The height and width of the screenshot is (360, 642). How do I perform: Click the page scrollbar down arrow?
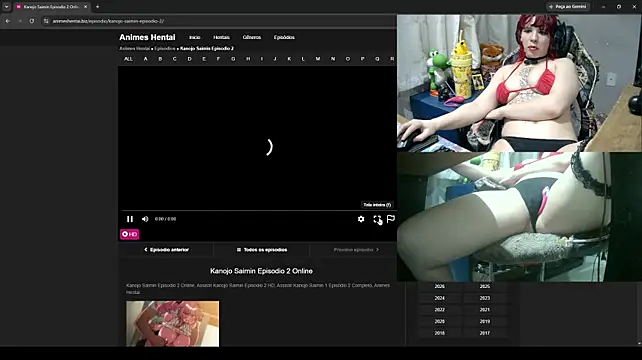coord(639,344)
